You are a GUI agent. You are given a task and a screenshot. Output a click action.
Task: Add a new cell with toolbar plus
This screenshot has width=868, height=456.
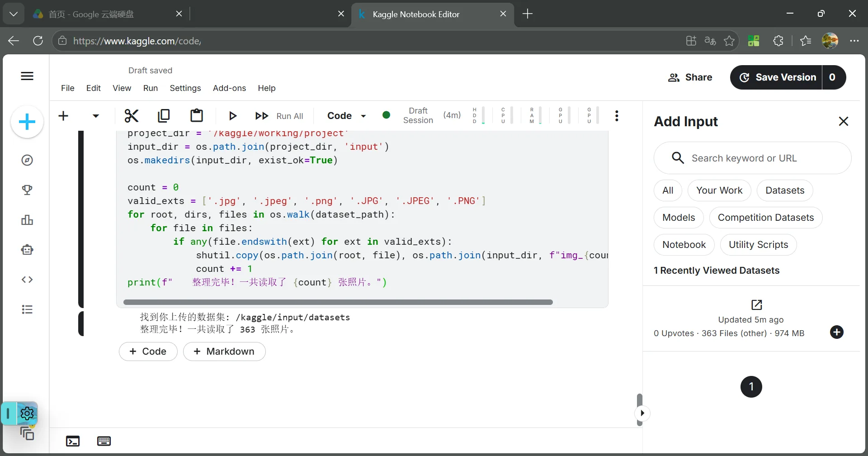coord(64,116)
